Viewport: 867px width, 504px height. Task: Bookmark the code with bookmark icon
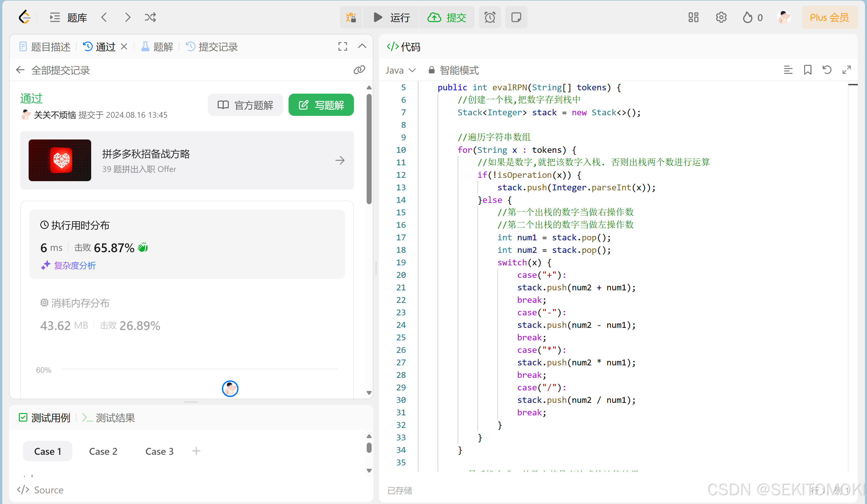tap(807, 70)
